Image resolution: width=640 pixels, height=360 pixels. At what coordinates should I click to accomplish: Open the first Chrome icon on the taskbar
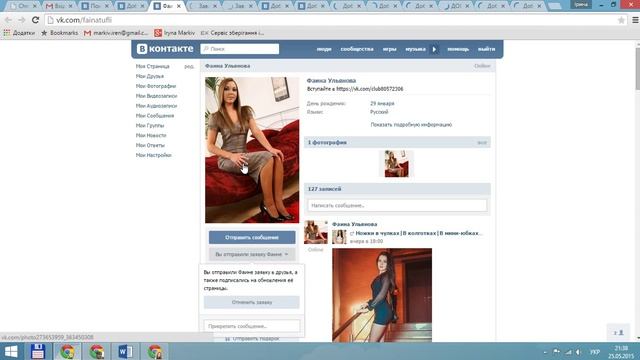[x=67, y=351]
